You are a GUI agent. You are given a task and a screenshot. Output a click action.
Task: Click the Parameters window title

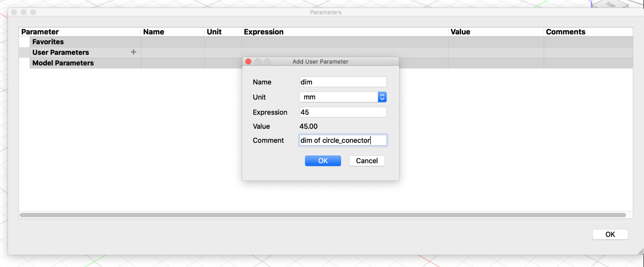coord(326,12)
